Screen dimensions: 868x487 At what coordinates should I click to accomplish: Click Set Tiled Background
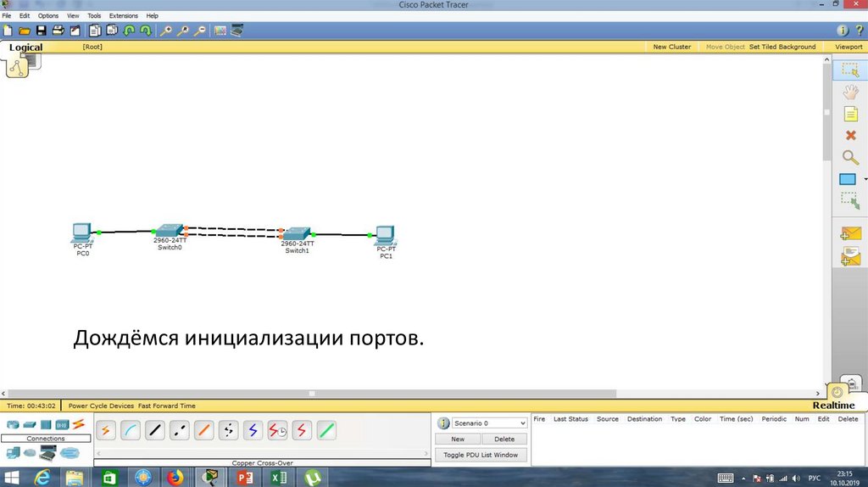click(x=782, y=47)
